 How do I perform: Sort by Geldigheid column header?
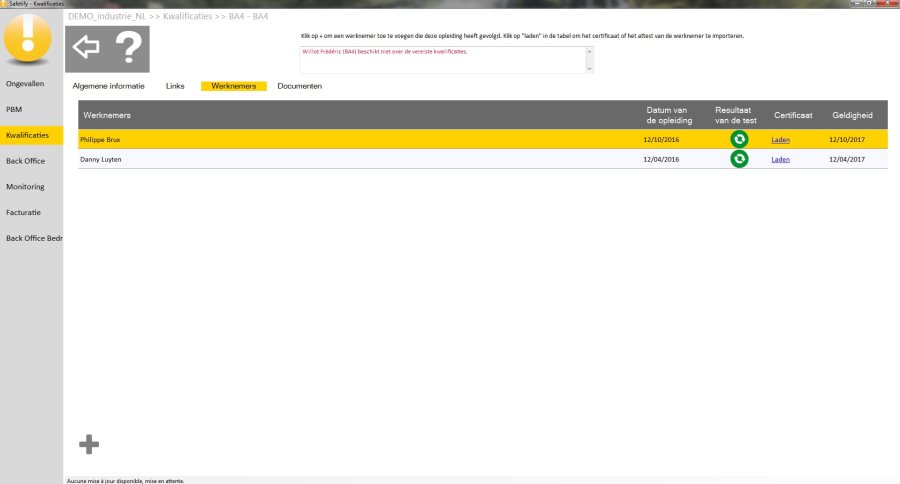[852, 115]
